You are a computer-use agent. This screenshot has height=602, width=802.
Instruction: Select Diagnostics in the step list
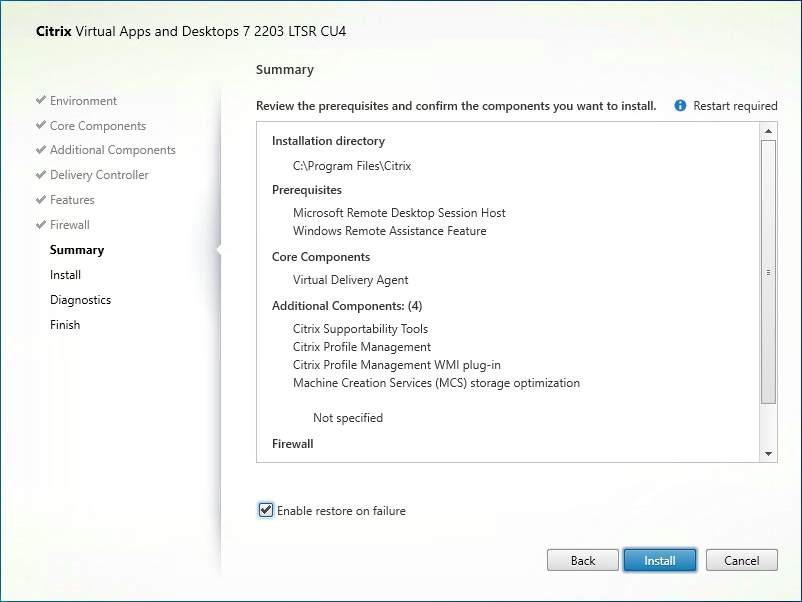pyautogui.click(x=80, y=299)
